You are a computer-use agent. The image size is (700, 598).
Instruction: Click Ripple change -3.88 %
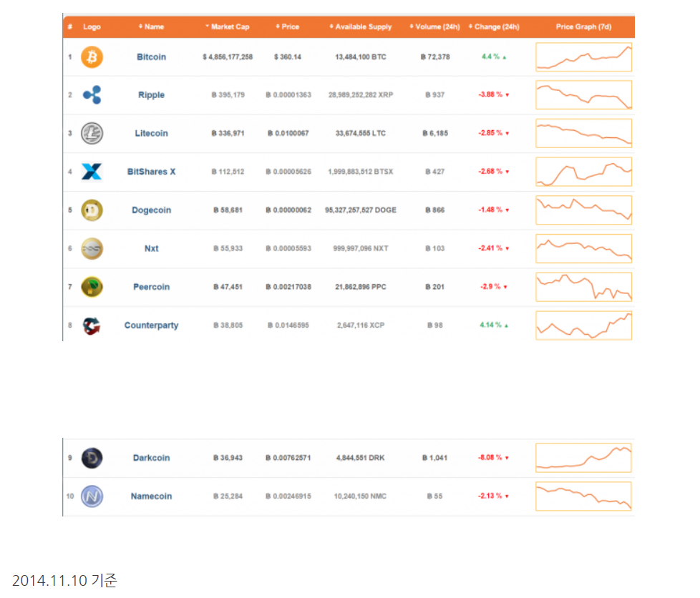[x=494, y=94]
